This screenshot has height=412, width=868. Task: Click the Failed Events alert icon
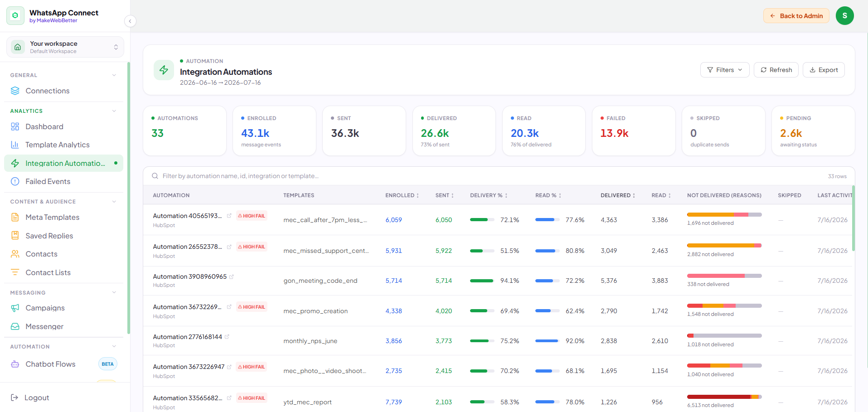[15, 181]
